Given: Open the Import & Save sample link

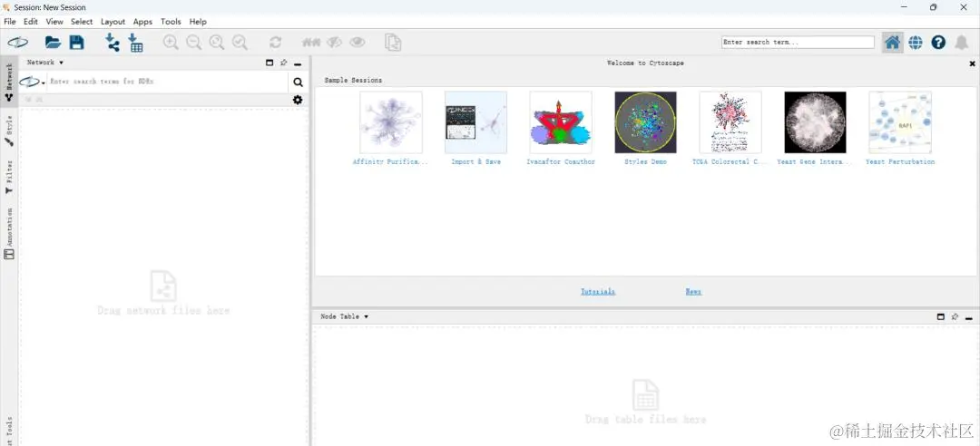Looking at the screenshot, I should point(475,161).
